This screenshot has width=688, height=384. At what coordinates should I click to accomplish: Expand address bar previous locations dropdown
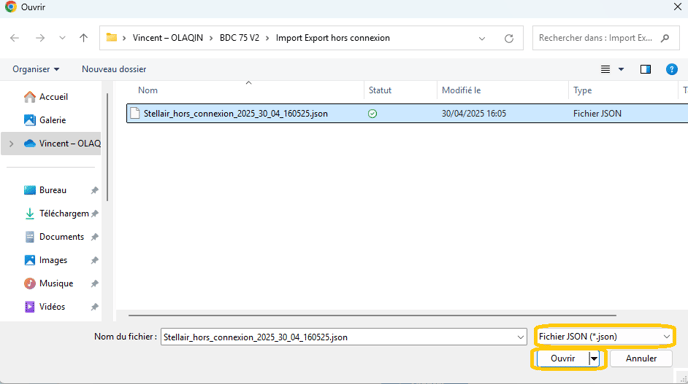pyautogui.click(x=482, y=38)
